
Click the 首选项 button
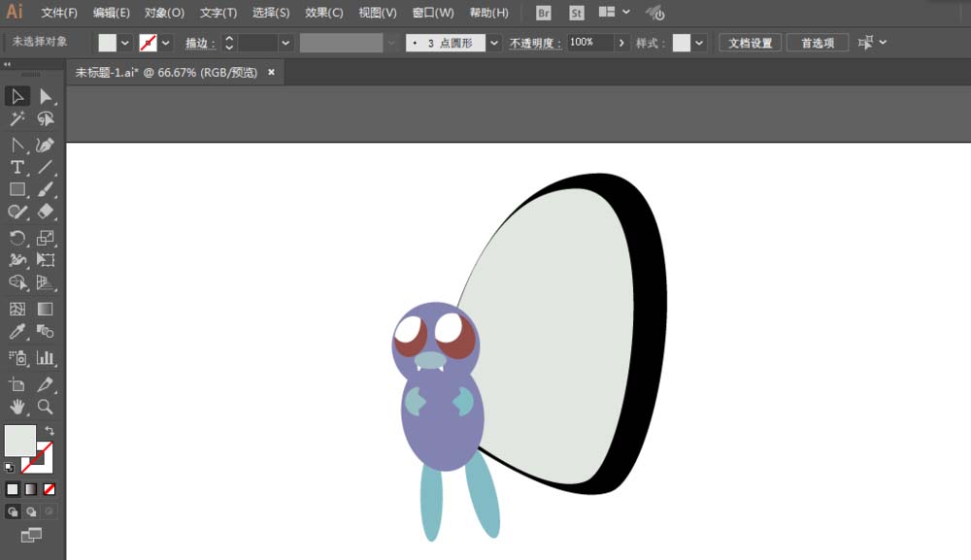pos(817,43)
